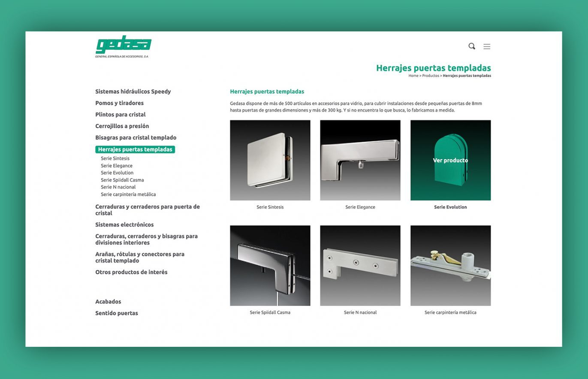Screen dimensions: 588x379
Task: Click the Gedasa logo to go home
Action: point(124,44)
